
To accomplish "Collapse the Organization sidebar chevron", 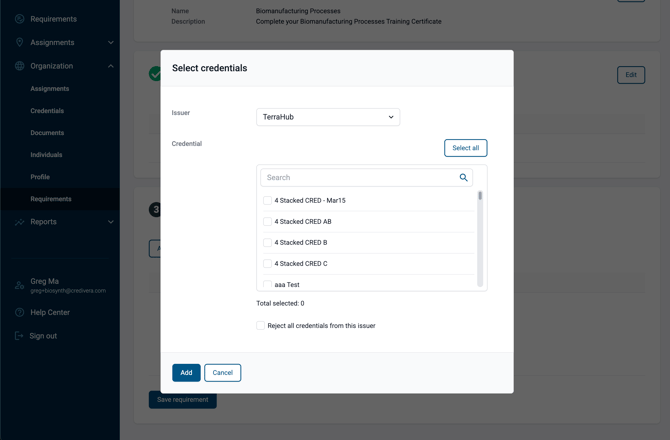I will click(111, 66).
